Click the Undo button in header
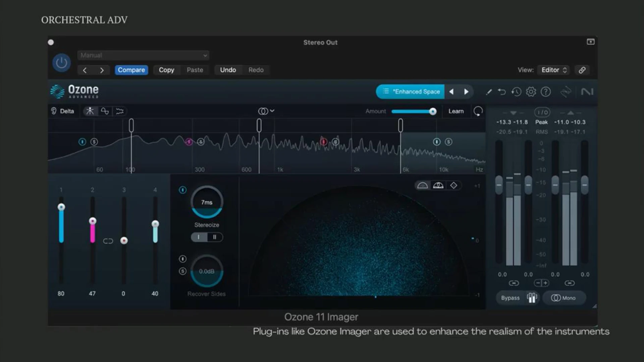Image resolution: width=644 pixels, height=362 pixels. 228,70
